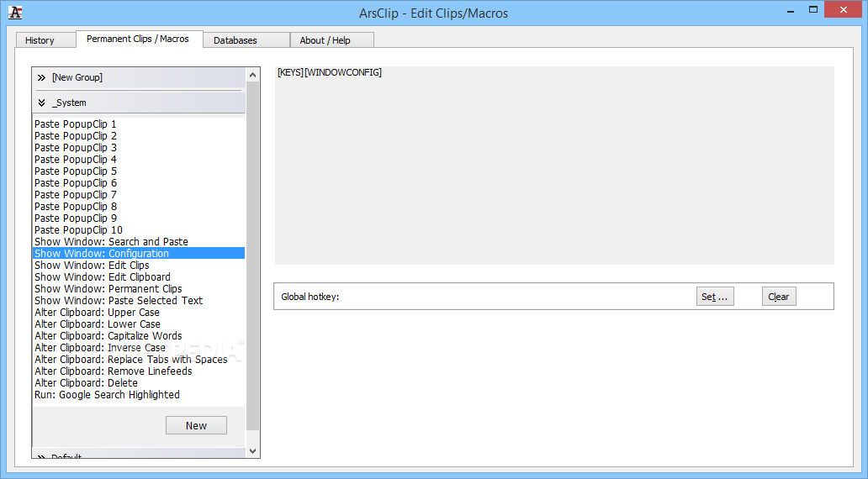Click inside the [KEYS][WINDOWCONFIG] text area
Screen dimensions: 868x479
point(554,166)
